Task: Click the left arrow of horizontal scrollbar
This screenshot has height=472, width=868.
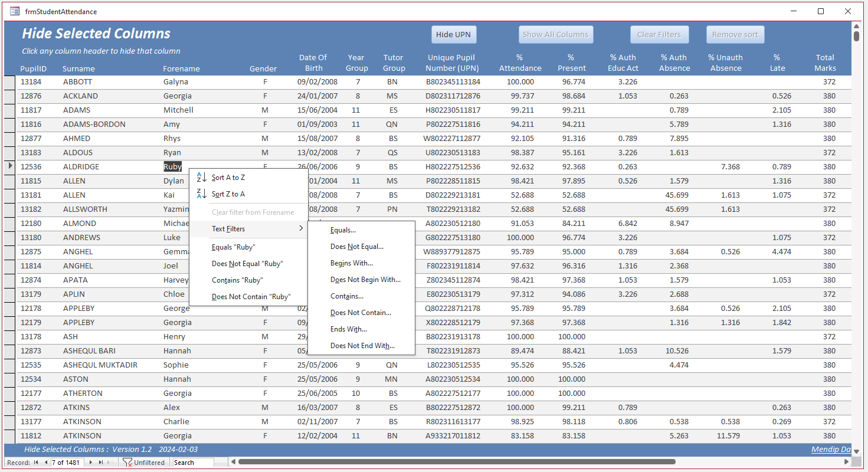Action: coord(233,462)
